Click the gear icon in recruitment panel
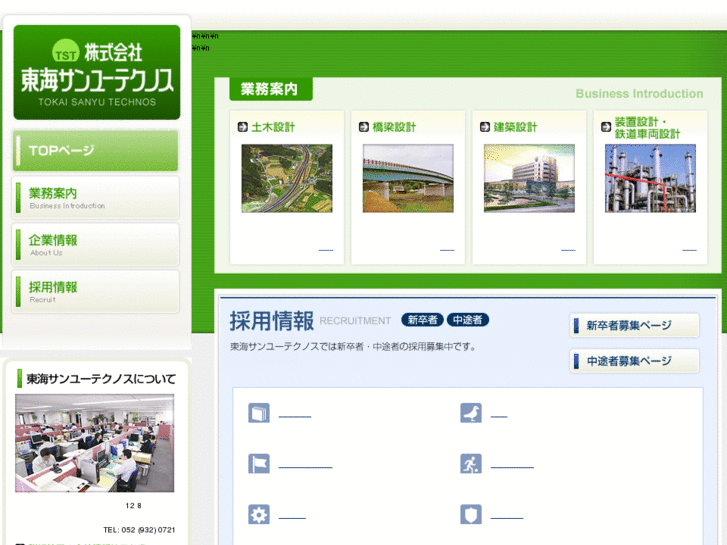This screenshot has width=727, height=545. (259, 514)
